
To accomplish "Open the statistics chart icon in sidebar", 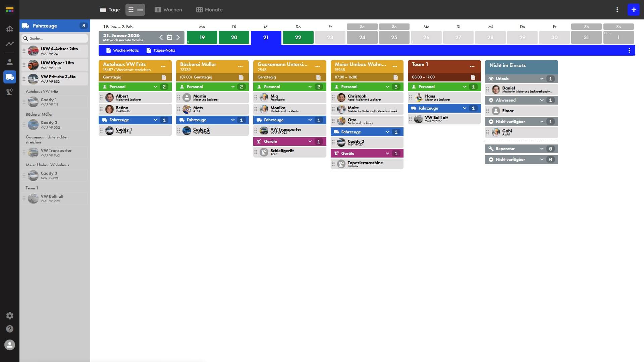I will click(x=10, y=44).
